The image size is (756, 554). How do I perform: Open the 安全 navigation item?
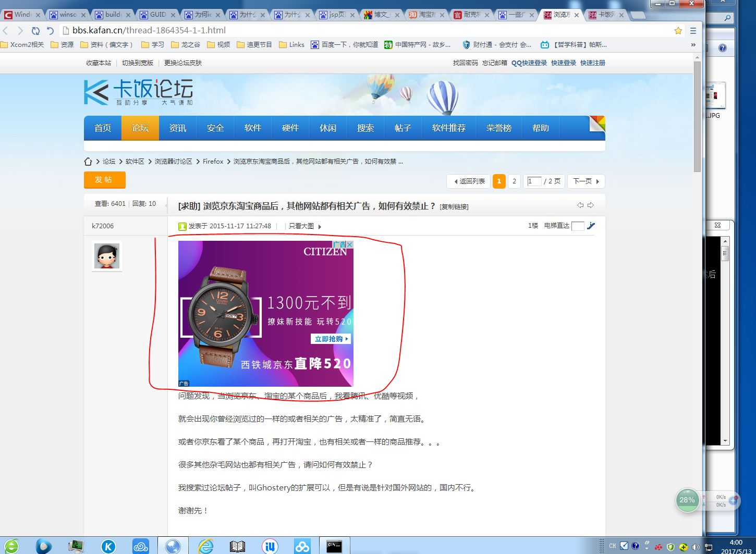[x=215, y=128]
